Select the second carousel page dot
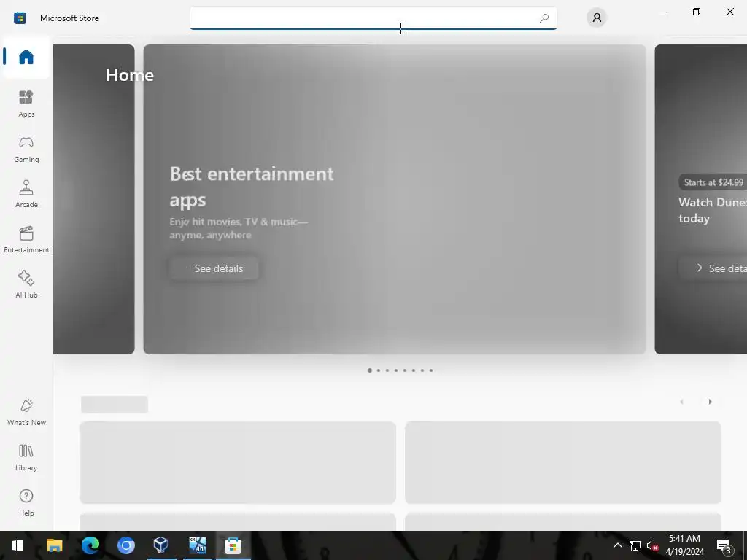 (379, 370)
